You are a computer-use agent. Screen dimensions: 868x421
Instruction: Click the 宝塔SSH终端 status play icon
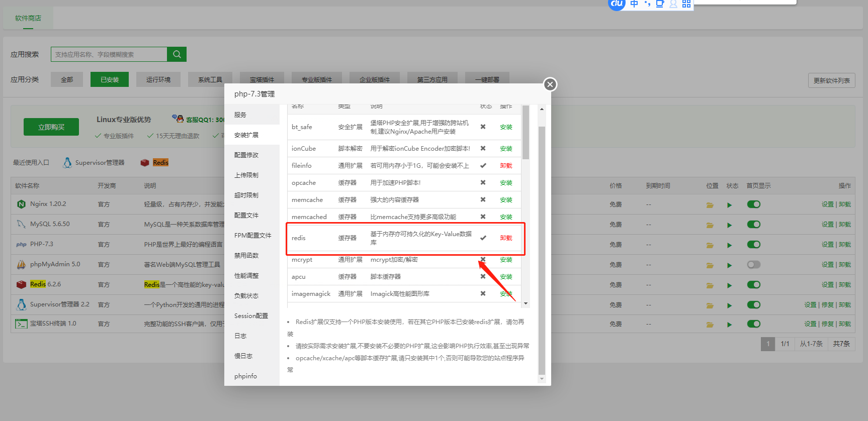(730, 325)
